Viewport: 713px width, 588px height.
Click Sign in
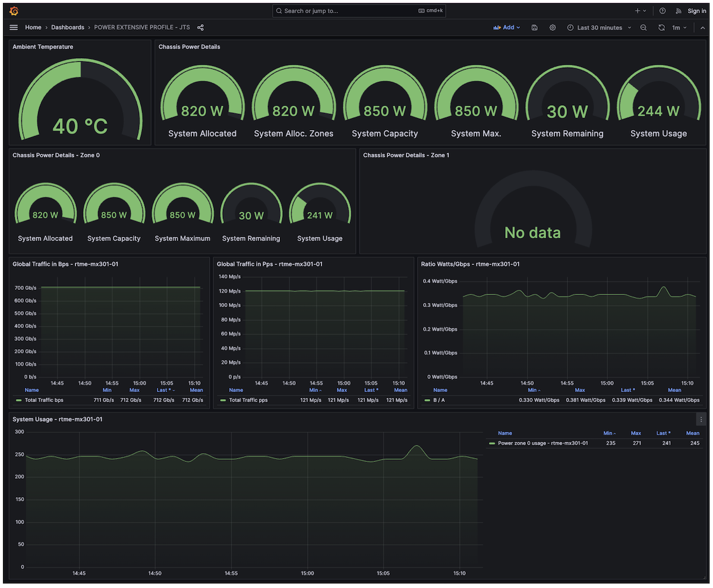coord(696,10)
